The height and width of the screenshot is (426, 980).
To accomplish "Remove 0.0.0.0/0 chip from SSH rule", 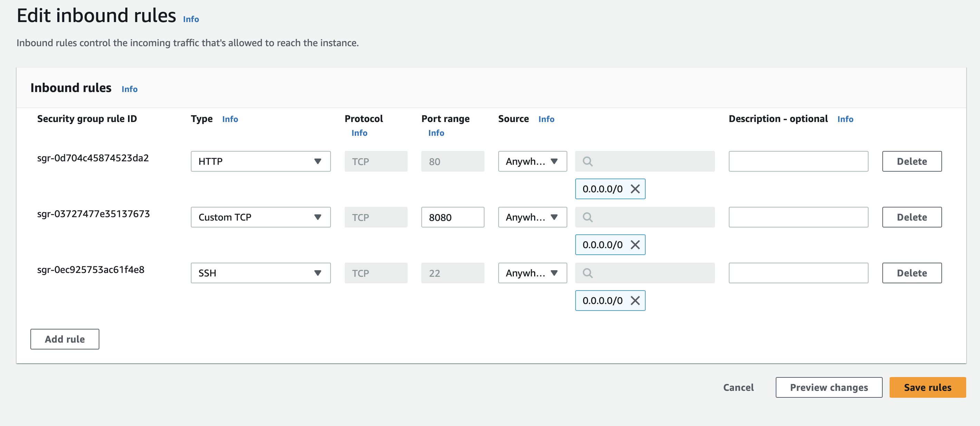I will (635, 301).
